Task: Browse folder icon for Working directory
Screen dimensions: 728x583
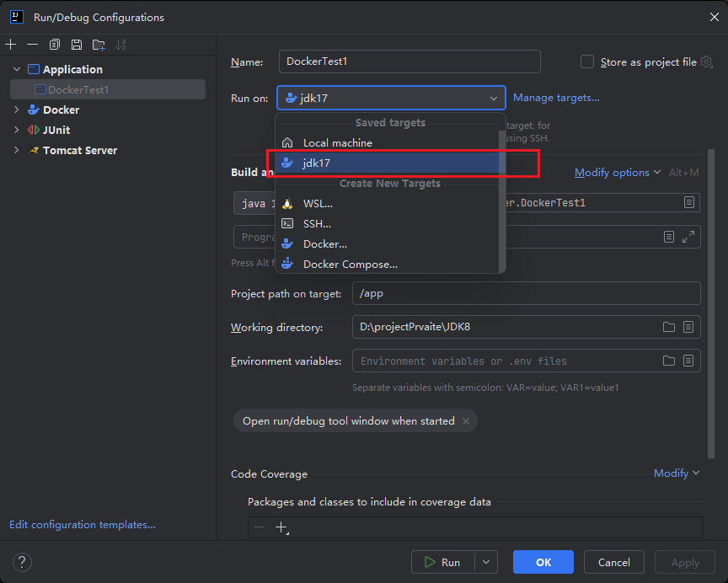Action: [x=668, y=327]
